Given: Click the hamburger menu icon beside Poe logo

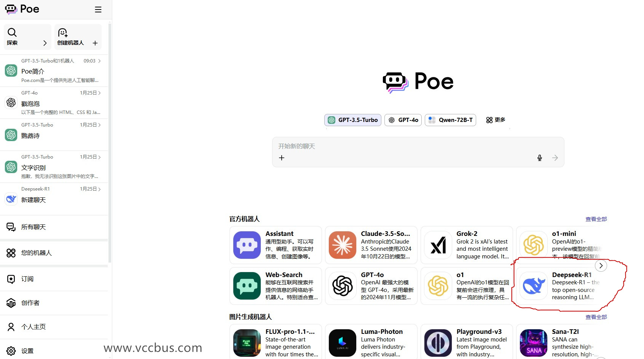Looking at the screenshot, I should click(98, 10).
